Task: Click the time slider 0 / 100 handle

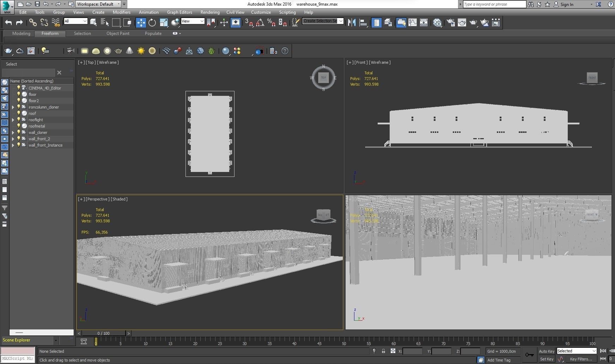Action: tap(103, 333)
